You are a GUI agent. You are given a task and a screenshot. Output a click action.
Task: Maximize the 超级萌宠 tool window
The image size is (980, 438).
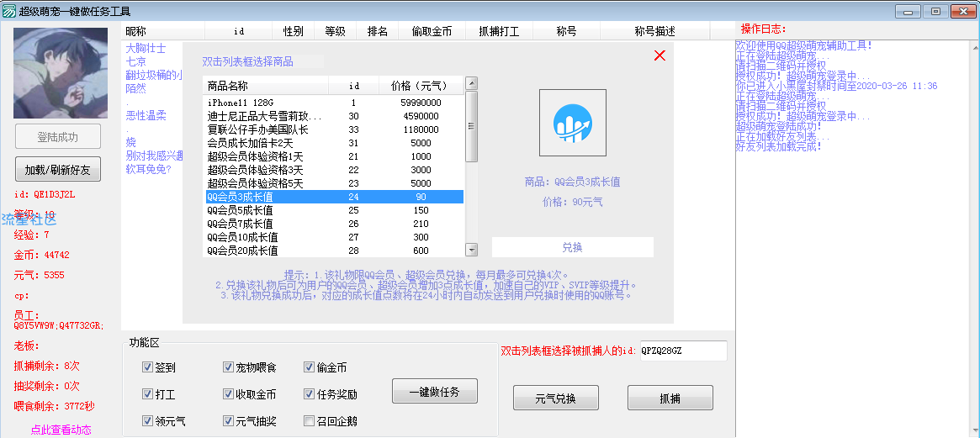(935, 11)
